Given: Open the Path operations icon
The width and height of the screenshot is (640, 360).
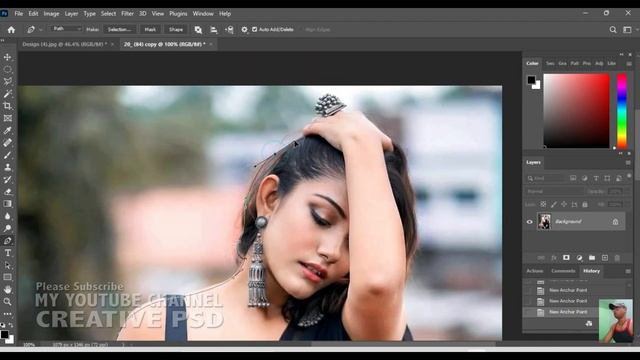Looking at the screenshot, I should pyautogui.click(x=198, y=30).
